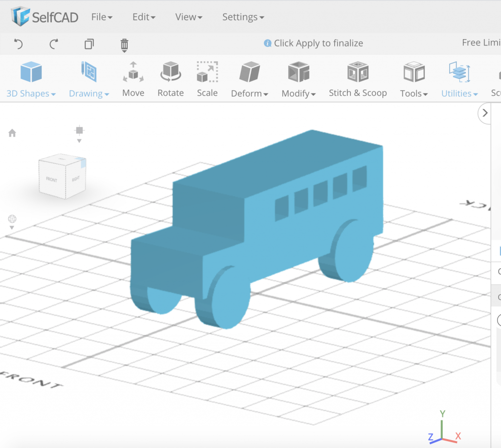Duplicate the selected object
Screen dimensions: 501x448
(x=89, y=44)
